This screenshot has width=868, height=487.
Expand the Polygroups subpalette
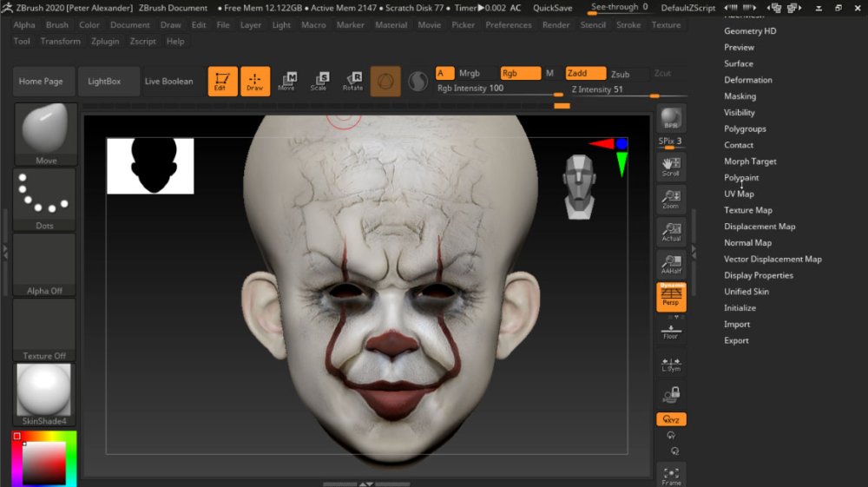click(x=745, y=129)
